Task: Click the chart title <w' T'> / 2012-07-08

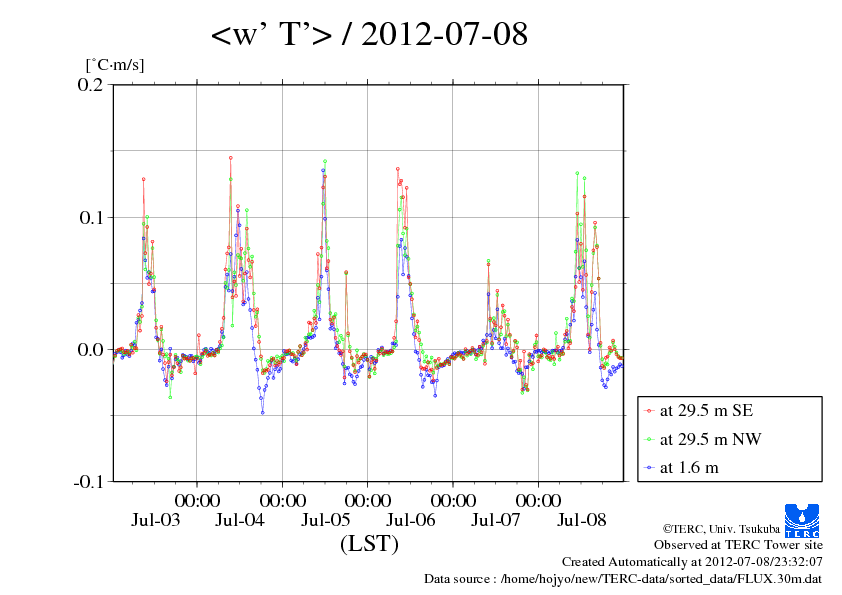Action: click(x=369, y=36)
